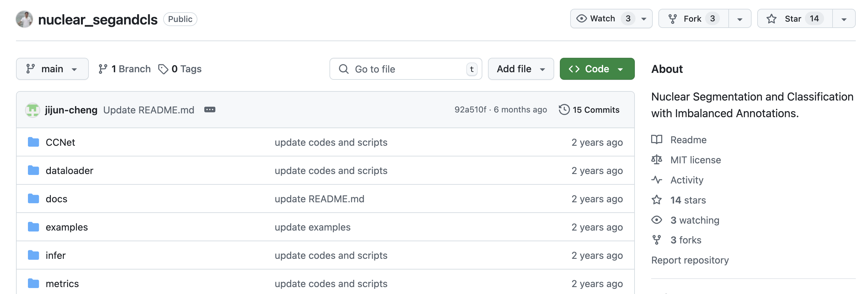View the 1 Branch link

125,69
